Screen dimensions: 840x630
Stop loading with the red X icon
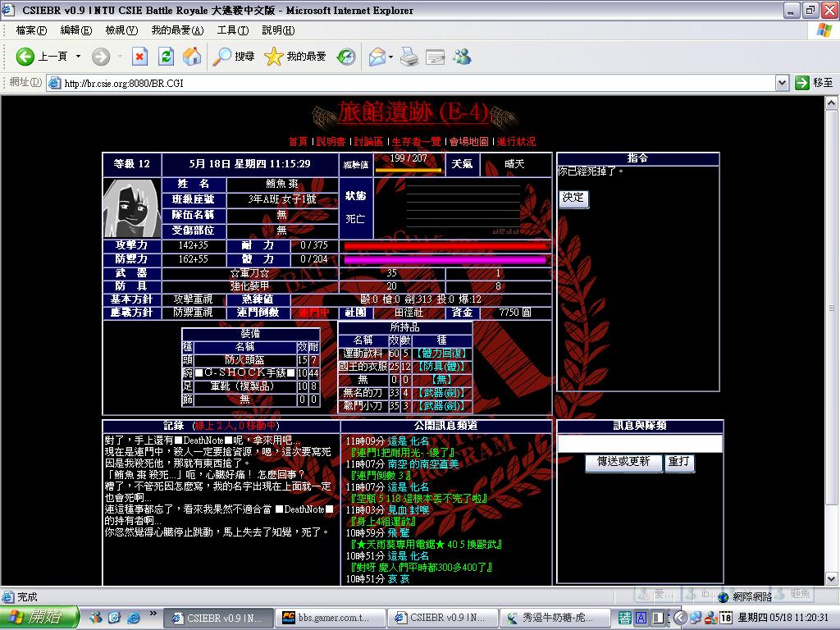[139, 57]
